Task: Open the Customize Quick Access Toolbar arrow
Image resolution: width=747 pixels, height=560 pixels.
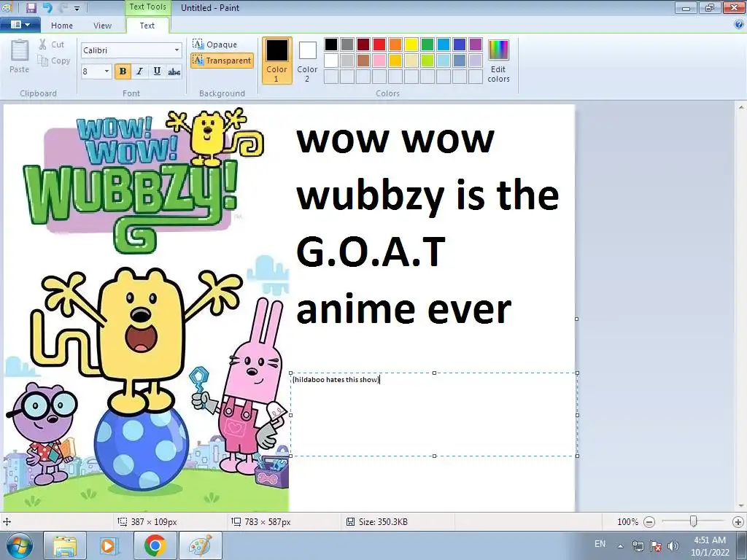Action: (x=77, y=9)
